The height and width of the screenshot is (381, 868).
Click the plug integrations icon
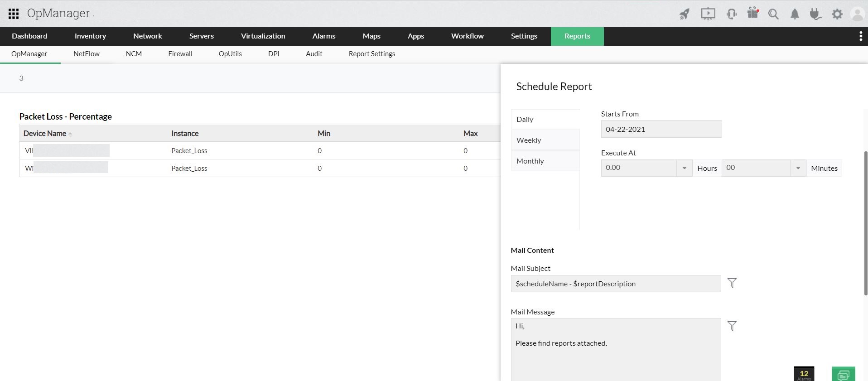click(815, 14)
